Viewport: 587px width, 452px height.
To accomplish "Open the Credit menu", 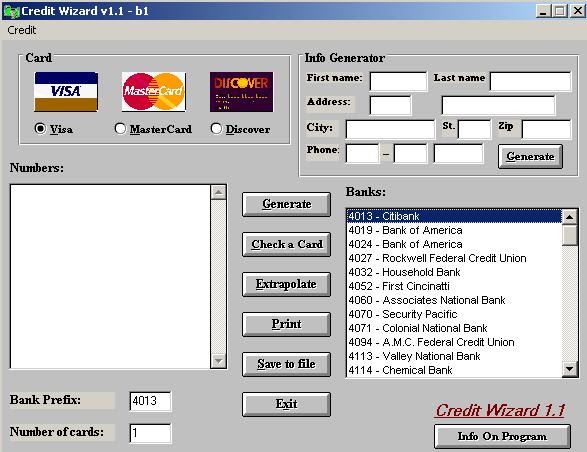I will pyautogui.click(x=22, y=30).
